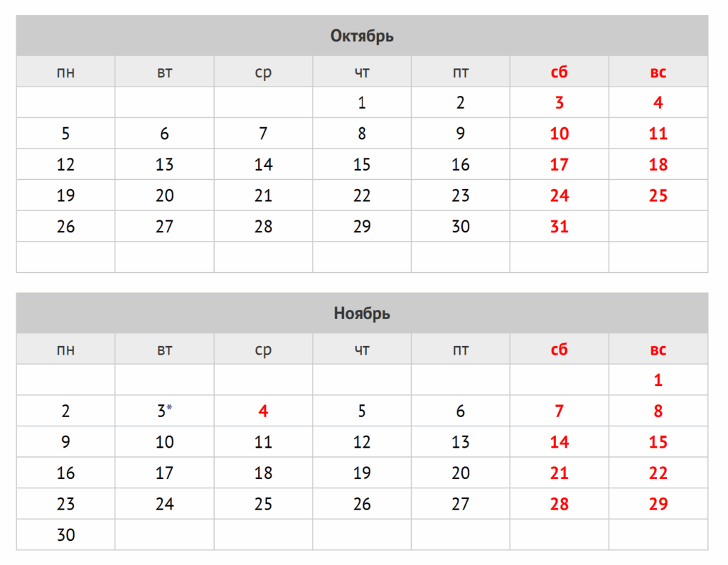Click November 3 with asterisk
This screenshot has width=728, height=565.
click(164, 411)
